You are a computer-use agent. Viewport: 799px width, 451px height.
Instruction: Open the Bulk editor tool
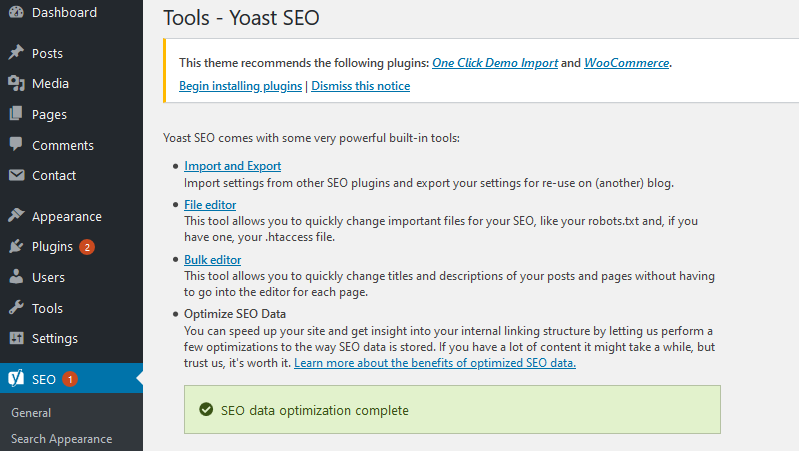[x=212, y=260]
